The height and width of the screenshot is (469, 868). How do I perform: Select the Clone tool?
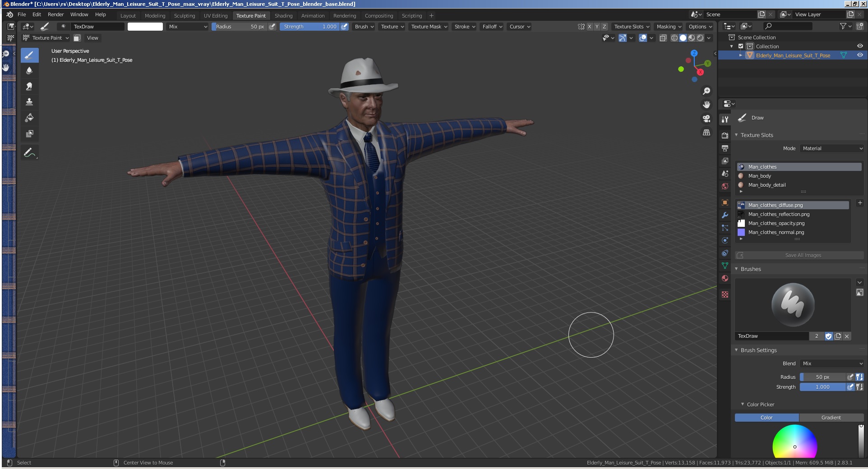(29, 102)
